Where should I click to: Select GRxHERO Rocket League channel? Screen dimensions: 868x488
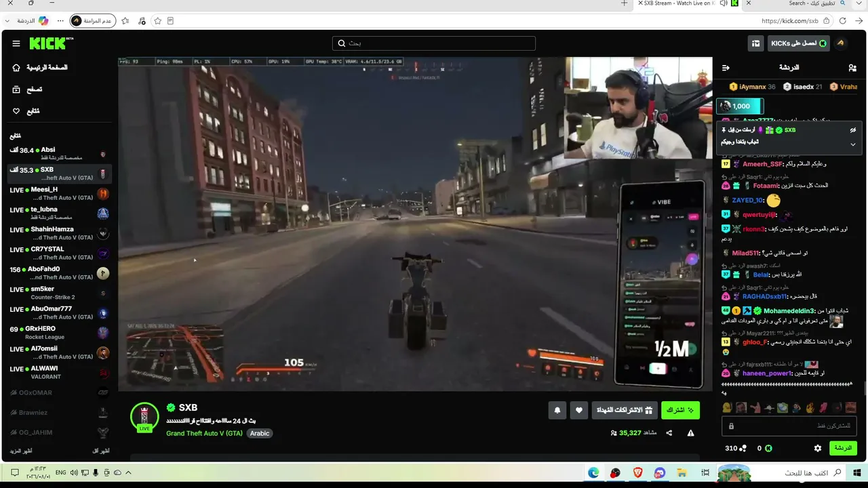click(60, 333)
